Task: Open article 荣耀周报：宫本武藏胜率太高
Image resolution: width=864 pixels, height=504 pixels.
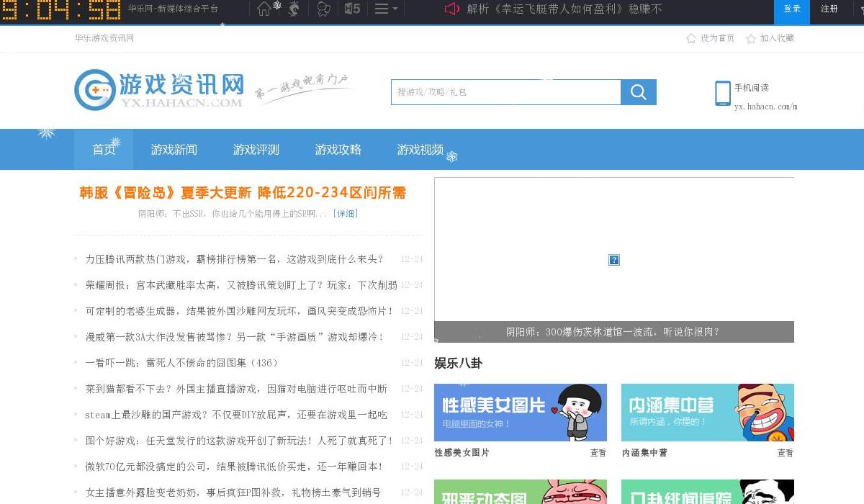Action: 241,285
